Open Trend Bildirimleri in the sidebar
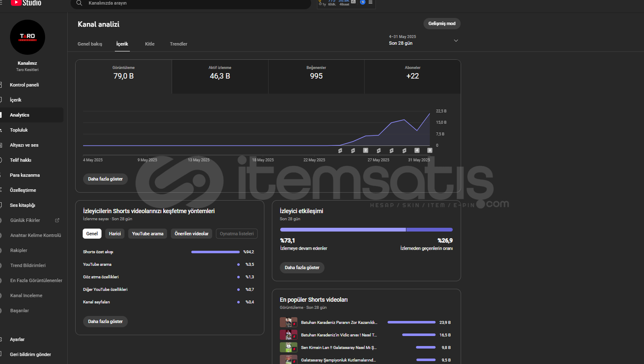Viewport: 644px width, 364px height. tap(32, 265)
